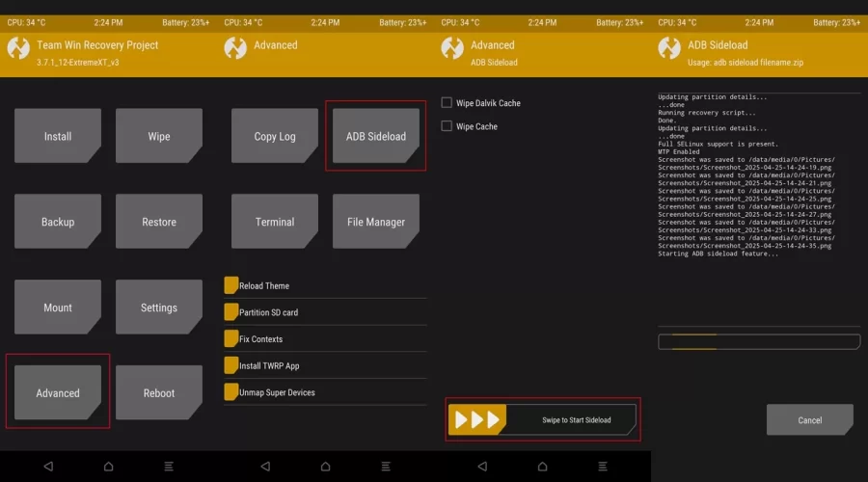
Task: Click the sideload progress bar
Action: coord(759,341)
